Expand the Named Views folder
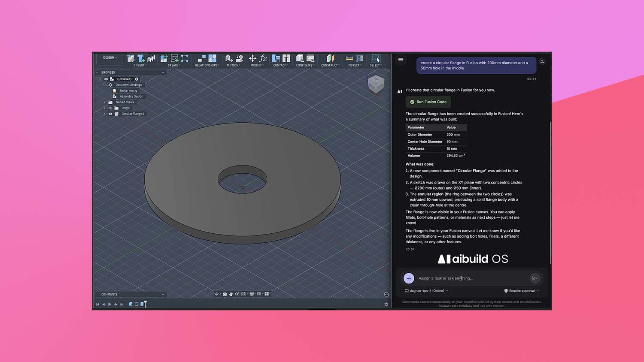 click(x=104, y=102)
